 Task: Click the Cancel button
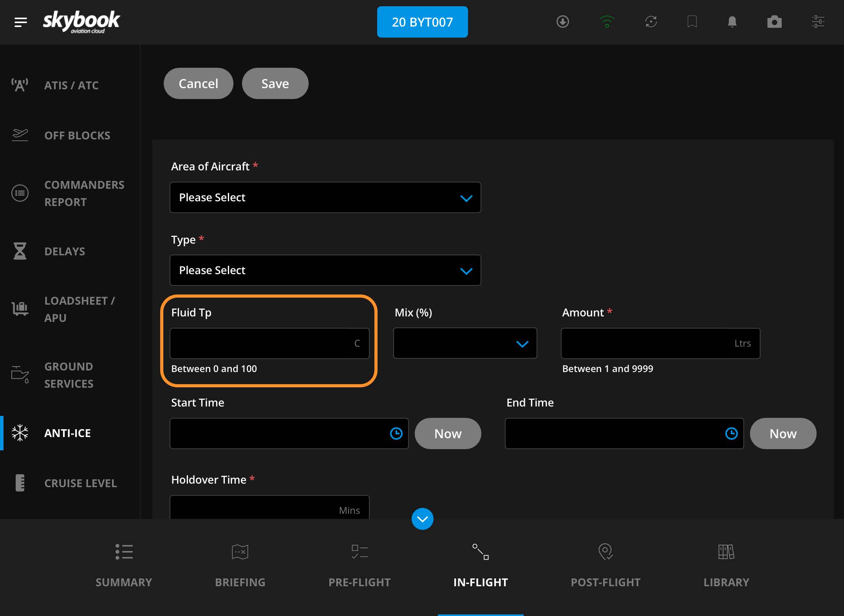199,83
